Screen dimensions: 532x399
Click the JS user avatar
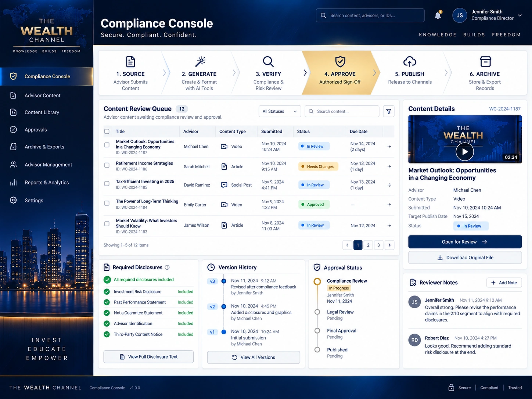[460, 15]
